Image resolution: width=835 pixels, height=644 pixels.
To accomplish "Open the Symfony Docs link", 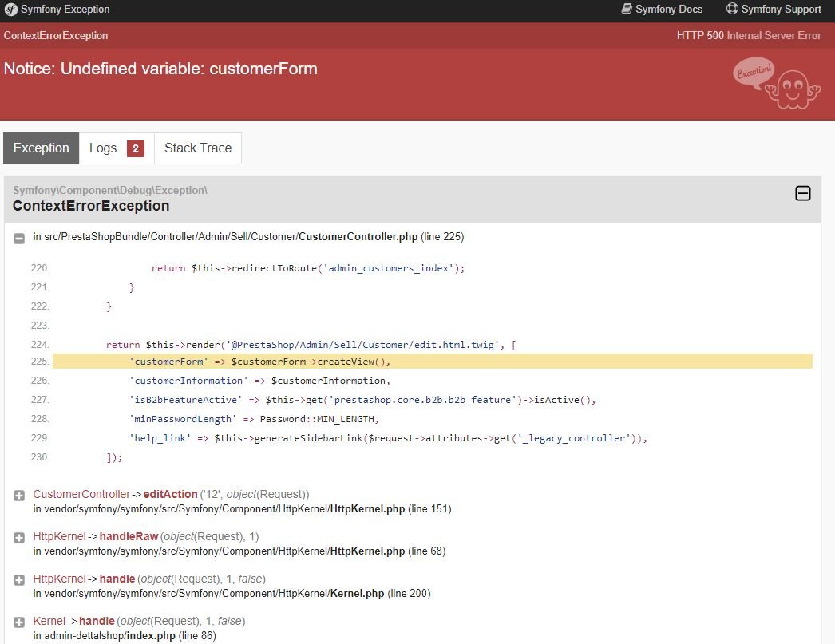I will [x=669, y=10].
